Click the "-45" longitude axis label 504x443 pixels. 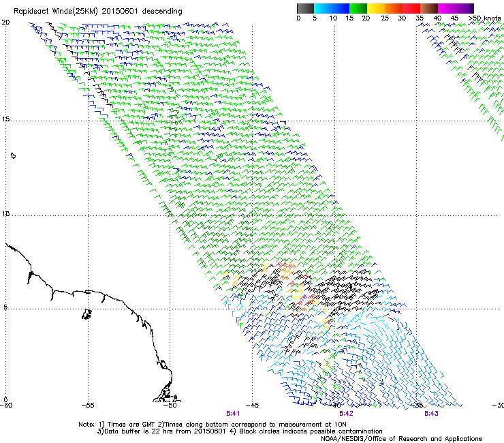252,406
